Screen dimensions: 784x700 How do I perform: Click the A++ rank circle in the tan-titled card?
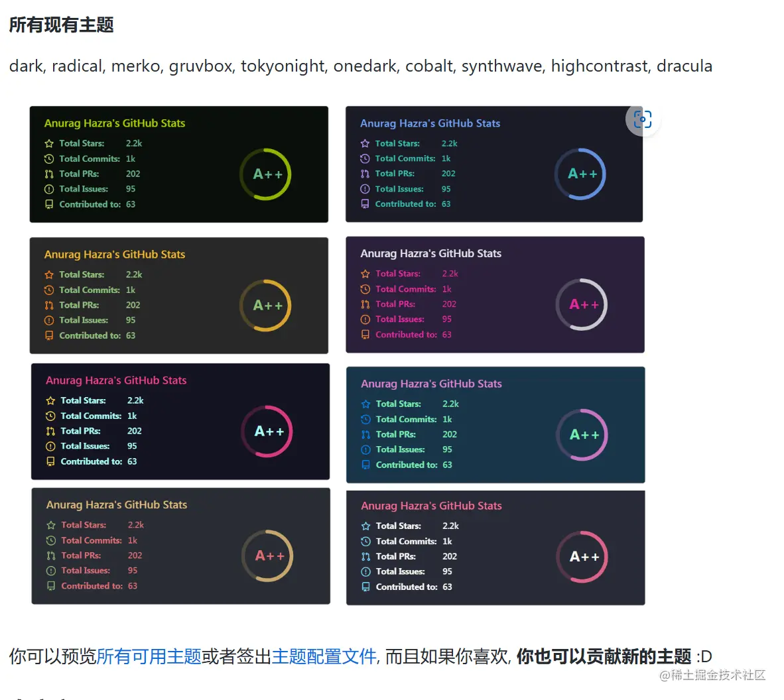coord(267,555)
